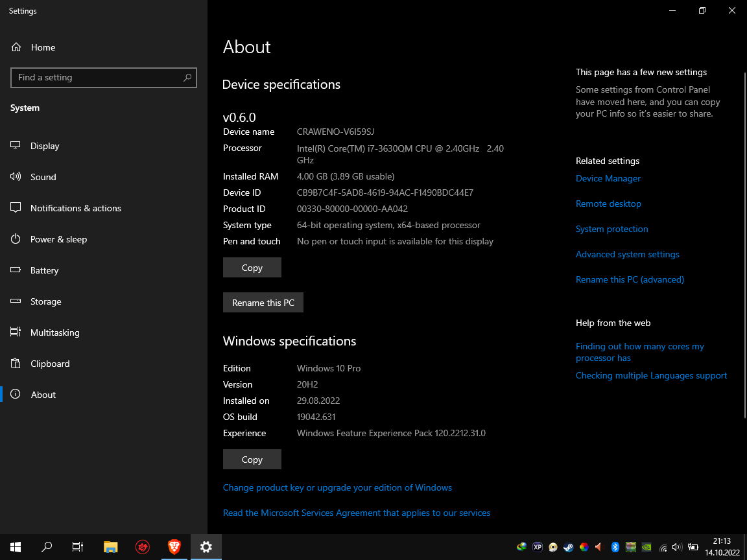
Task: Open Steam from the system tray
Action: (x=568, y=547)
